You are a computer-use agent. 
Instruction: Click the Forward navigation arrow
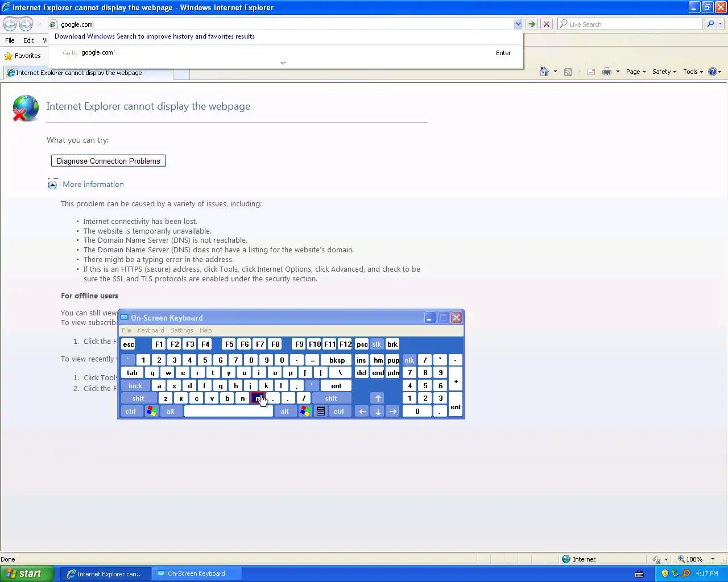[26, 24]
